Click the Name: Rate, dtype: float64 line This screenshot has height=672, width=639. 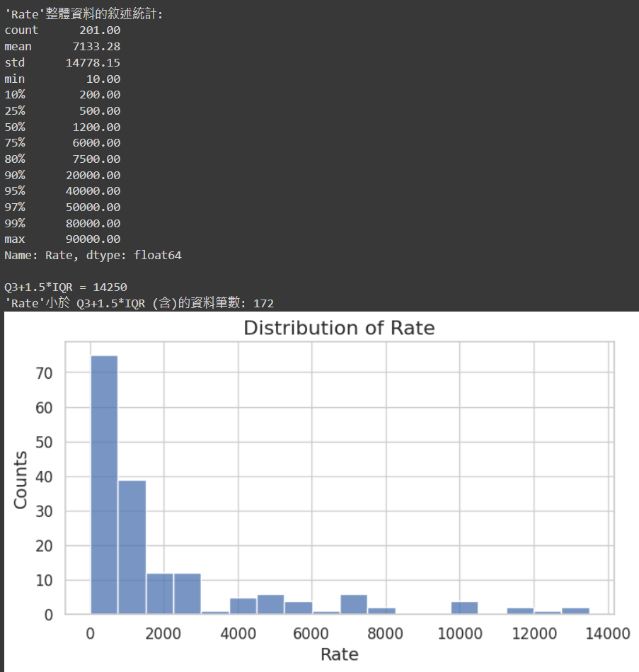pyautogui.click(x=93, y=256)
